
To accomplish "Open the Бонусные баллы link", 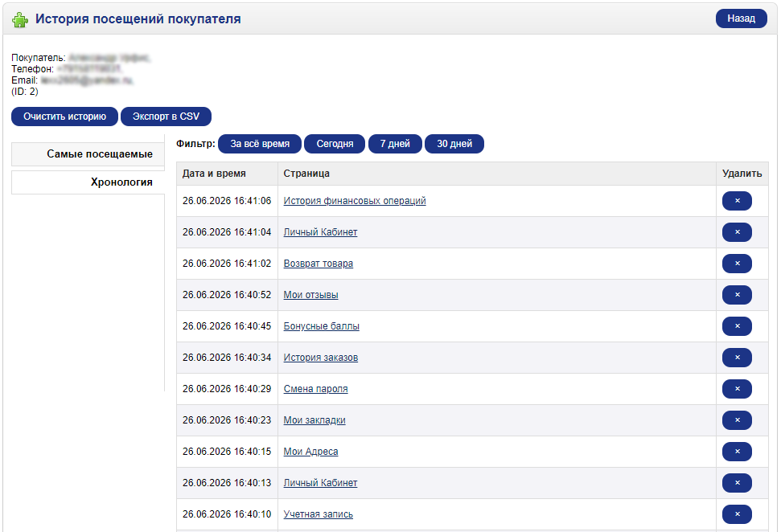I will 321,326.
